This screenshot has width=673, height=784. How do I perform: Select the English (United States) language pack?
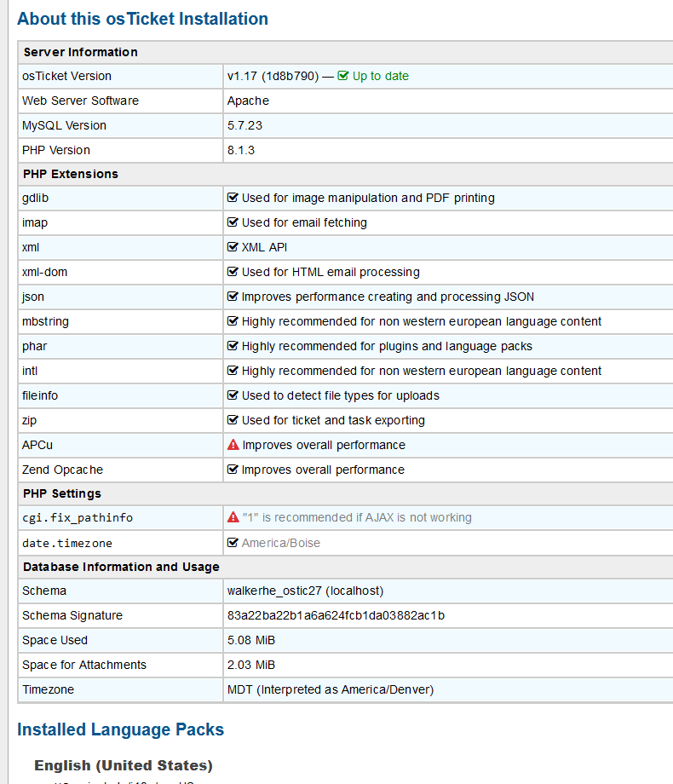[124, 765]
